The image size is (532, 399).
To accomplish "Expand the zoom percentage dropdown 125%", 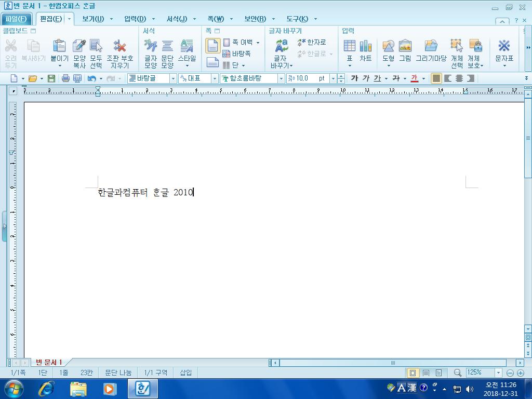I will [x=498, y=373].
